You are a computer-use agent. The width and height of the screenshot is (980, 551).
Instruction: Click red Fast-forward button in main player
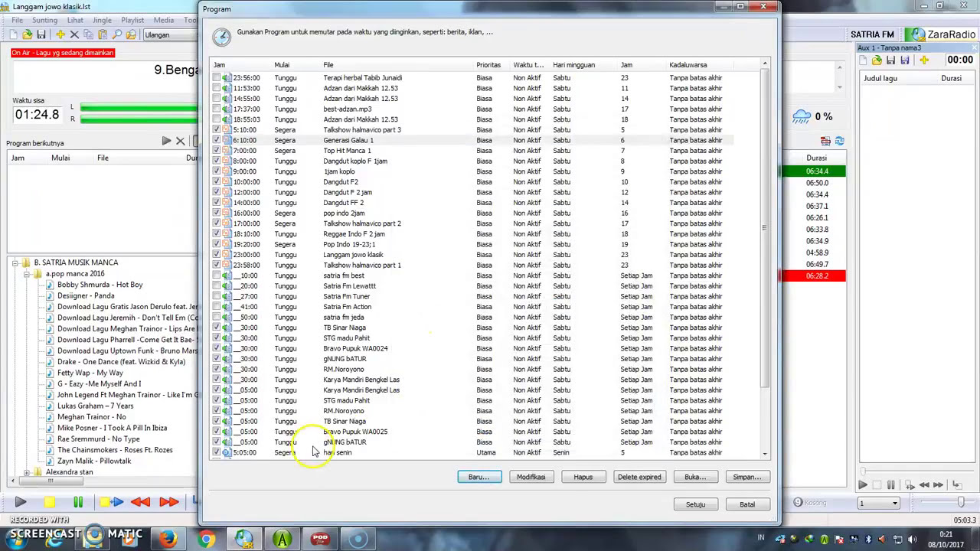[x=169, y=502]
